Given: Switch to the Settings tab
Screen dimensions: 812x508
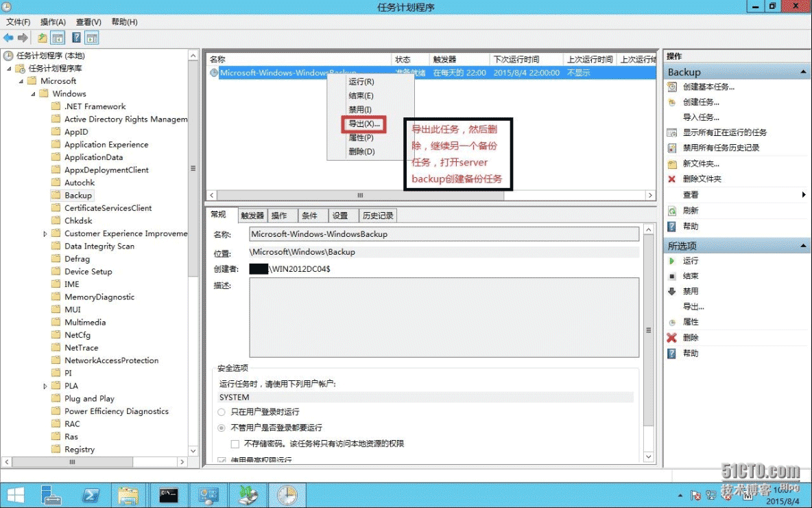Looking at the screenshot, I should pyautogui.click(x=342, y=216).
